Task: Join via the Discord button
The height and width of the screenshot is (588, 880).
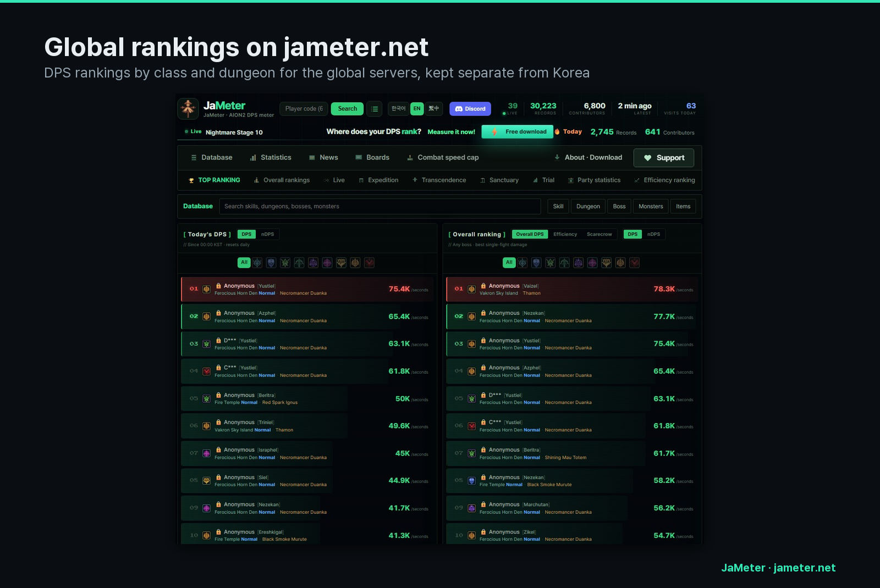Action: (470, 109)
